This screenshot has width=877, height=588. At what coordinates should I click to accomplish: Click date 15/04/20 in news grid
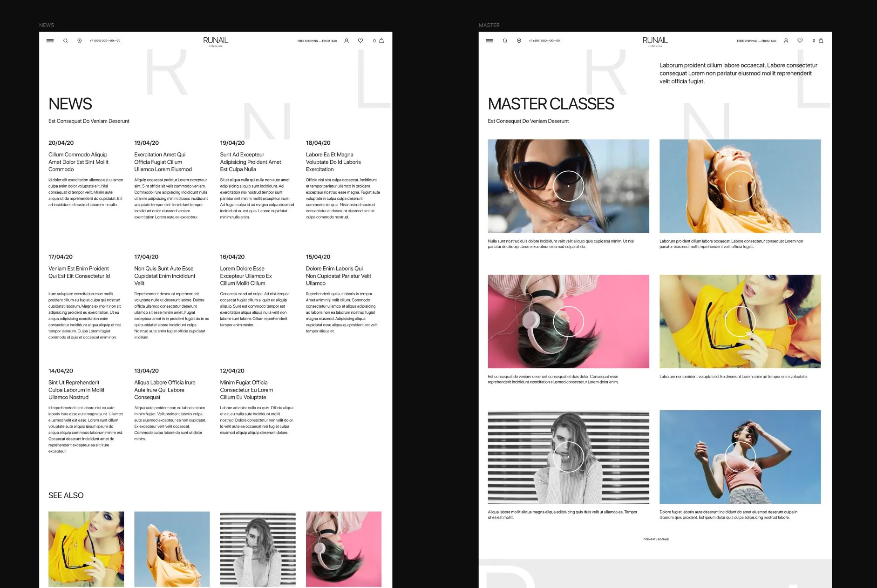point(318,257)
